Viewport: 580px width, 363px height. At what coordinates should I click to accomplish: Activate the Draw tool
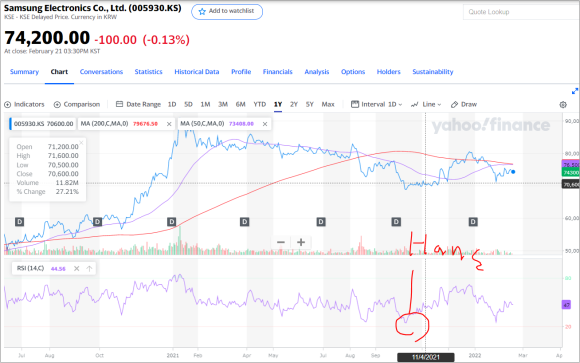tap(464, 104)
